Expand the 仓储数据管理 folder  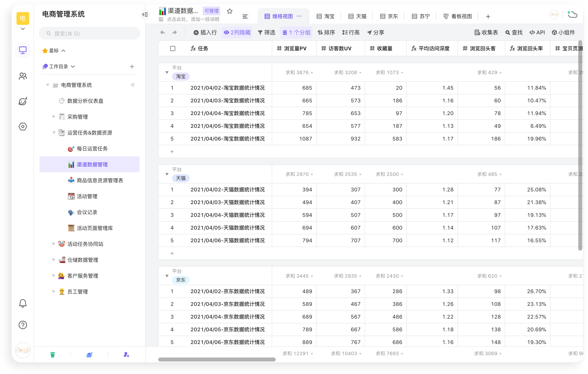coord(54,259)
